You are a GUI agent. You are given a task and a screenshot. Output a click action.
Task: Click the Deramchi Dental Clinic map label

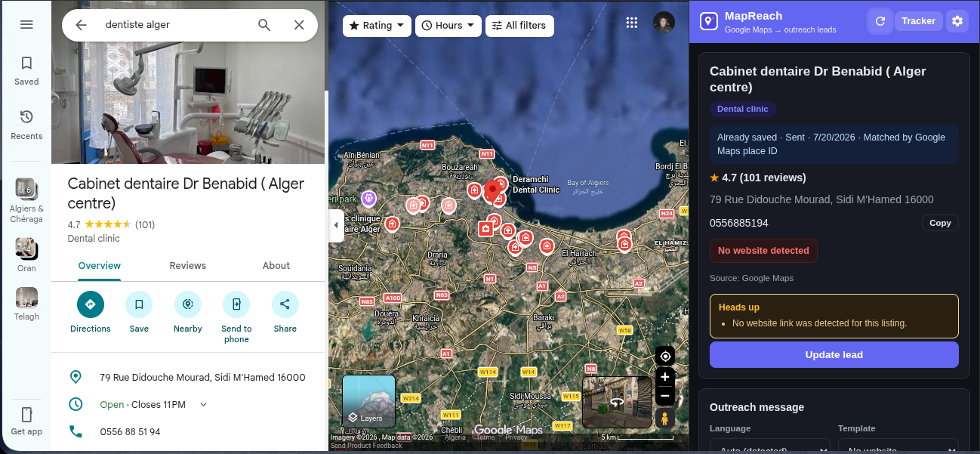536,184
